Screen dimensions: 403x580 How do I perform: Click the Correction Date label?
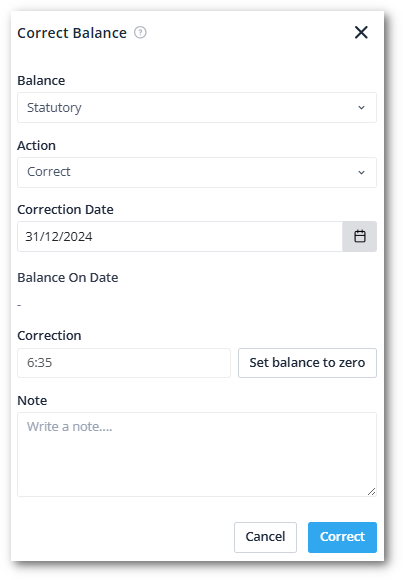tap(66, 209)
